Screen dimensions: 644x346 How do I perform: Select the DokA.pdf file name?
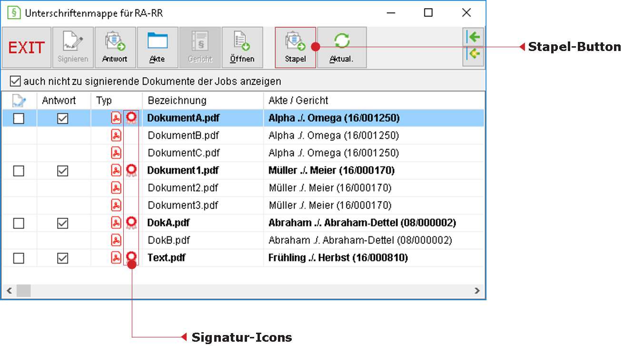(x=168, y=223)
